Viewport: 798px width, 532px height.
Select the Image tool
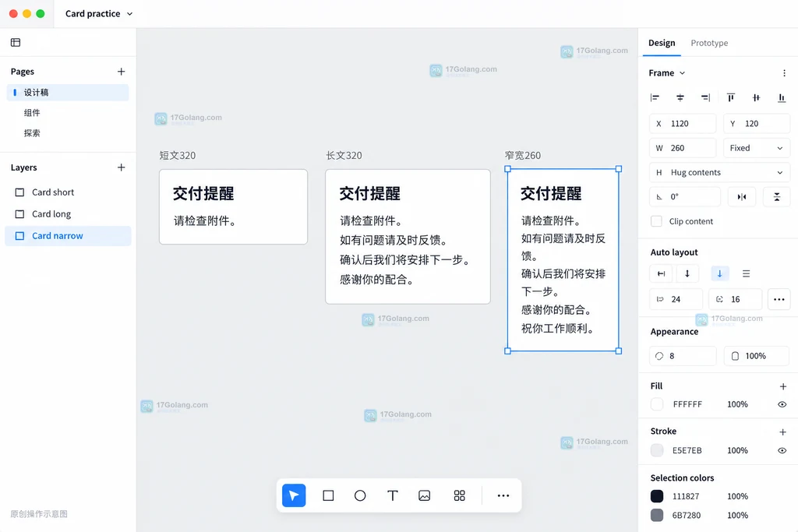click(425, 495)
